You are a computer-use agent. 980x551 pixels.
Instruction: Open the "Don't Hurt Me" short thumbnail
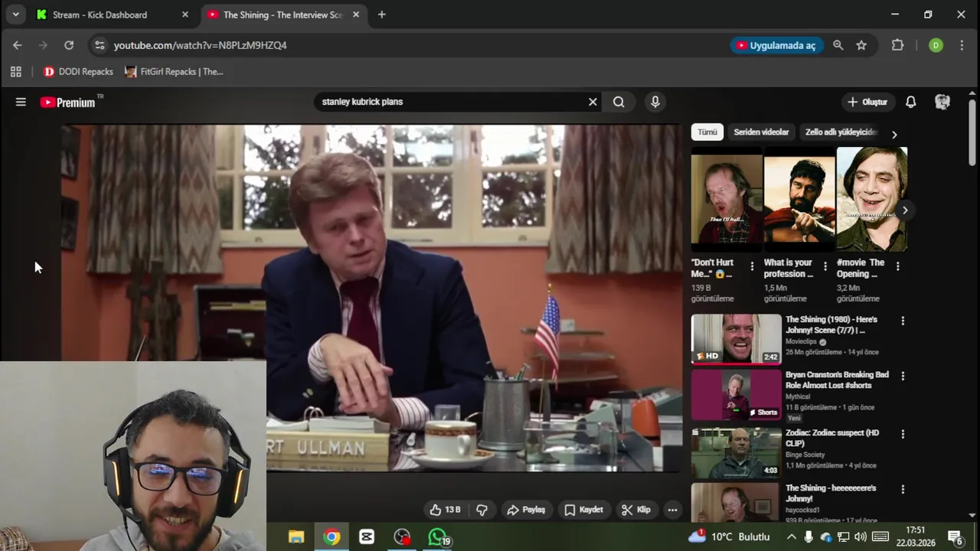click(727, 199)
